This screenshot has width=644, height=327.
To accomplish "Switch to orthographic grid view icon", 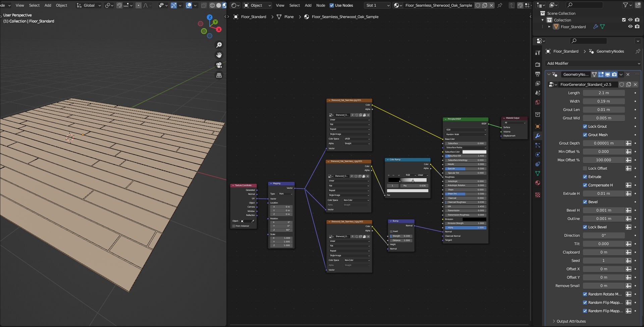I will pos(219,75).
